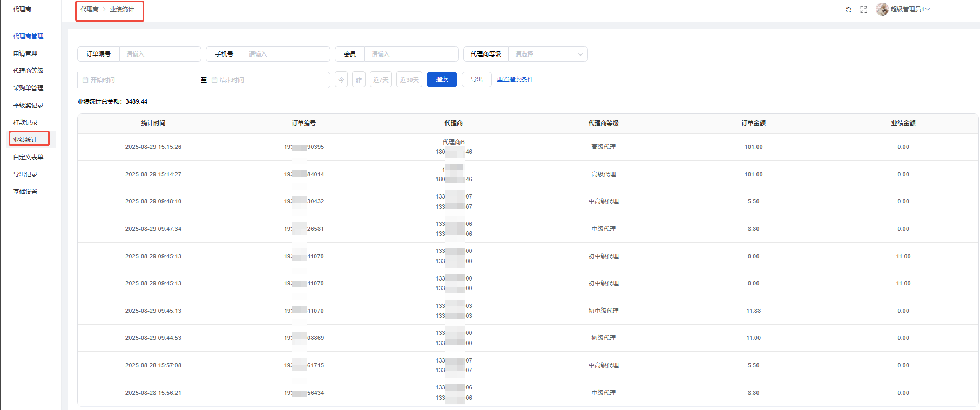The image size is (980, 410).
Task: Select the 昨 yesterday quick filter
Action: 359,80
